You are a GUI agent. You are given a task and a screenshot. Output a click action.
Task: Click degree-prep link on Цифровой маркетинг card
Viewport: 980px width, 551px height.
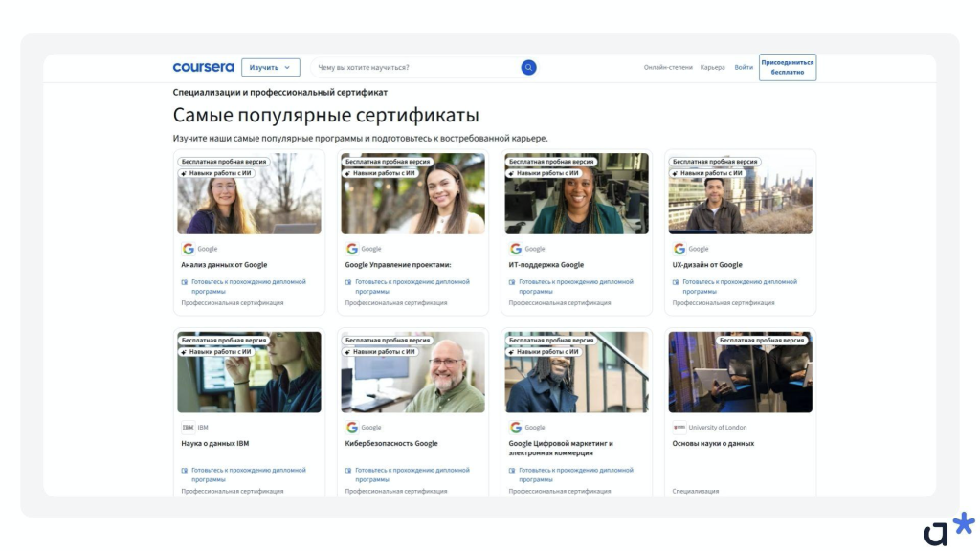click(x=576, y=474)
